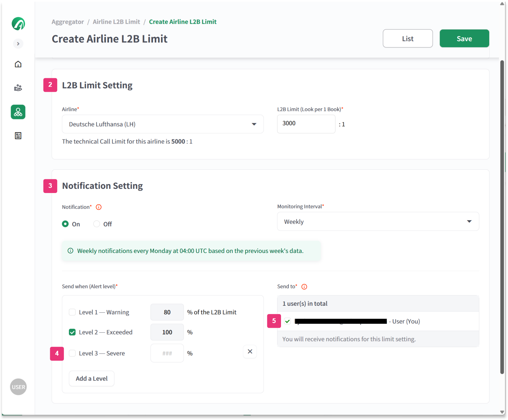The height and width of the screenshot is (420, 508).
Task: Open the hand/payments icon in the sidebar
Action: (x=18, y=88)
